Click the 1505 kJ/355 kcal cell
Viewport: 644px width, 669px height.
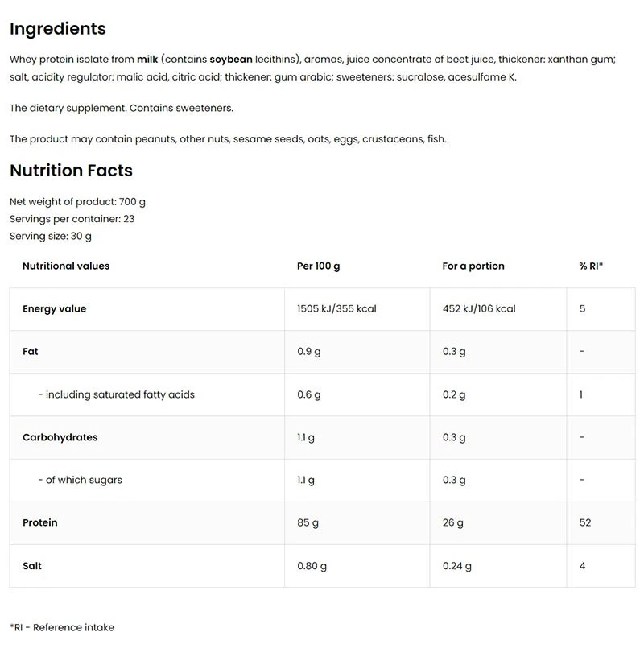336,309
